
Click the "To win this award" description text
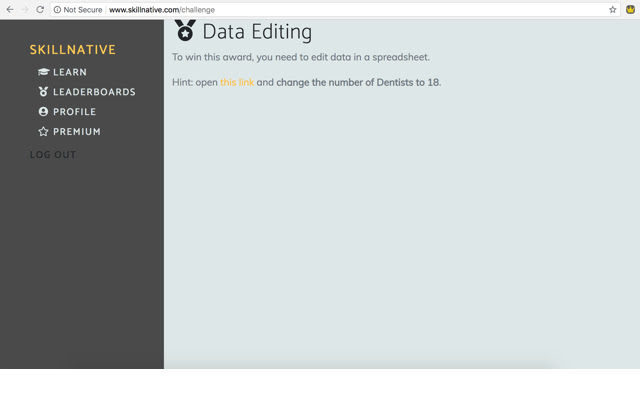pyautogui.click(x=301, y=57)
